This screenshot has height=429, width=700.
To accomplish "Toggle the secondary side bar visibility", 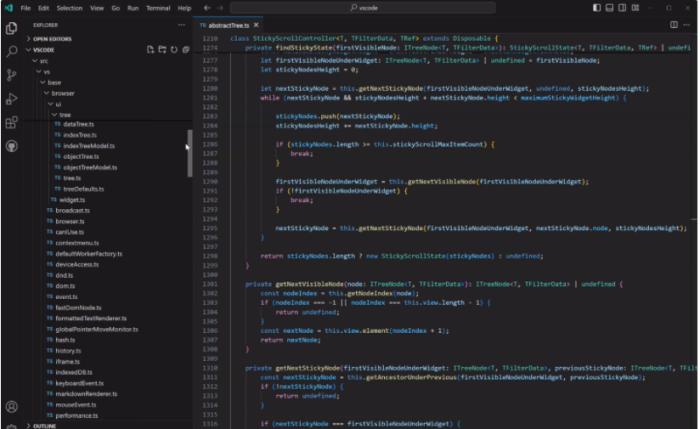I will point(623,7).
